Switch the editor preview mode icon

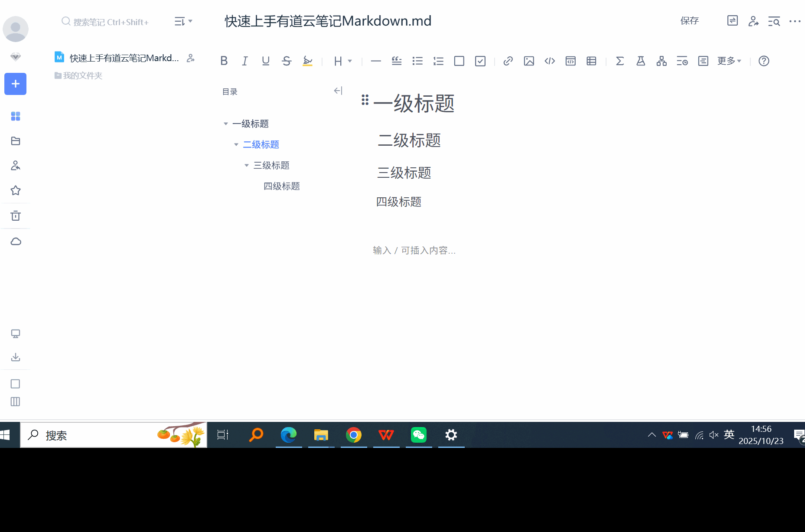click(x=732, y=21)
